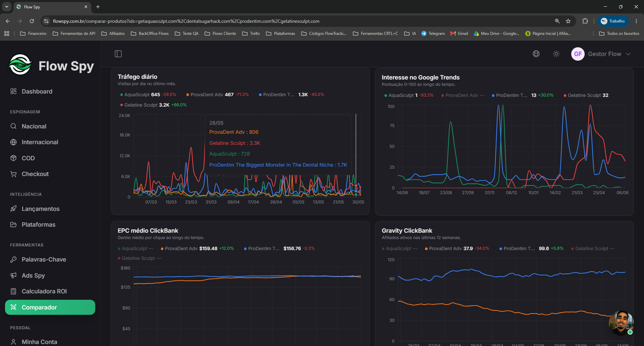Open Chrome's three-dot menu
Screen dimensions: 644x346
(x=636, y=21)
